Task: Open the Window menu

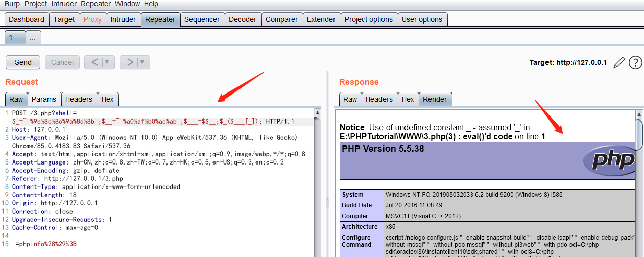Action: pyautogui.click(x=127, y=4)
